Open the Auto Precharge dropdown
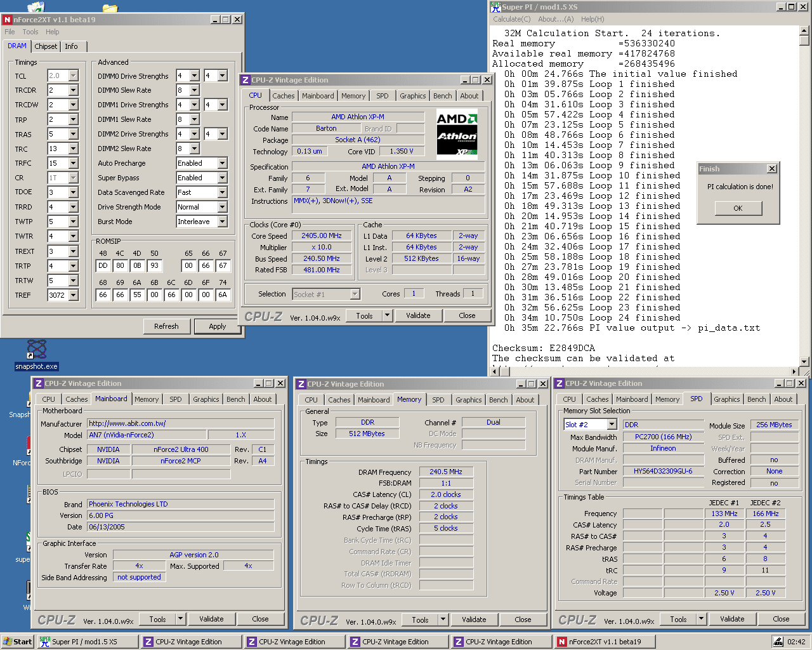812x650 pixels. coord(223,163)
